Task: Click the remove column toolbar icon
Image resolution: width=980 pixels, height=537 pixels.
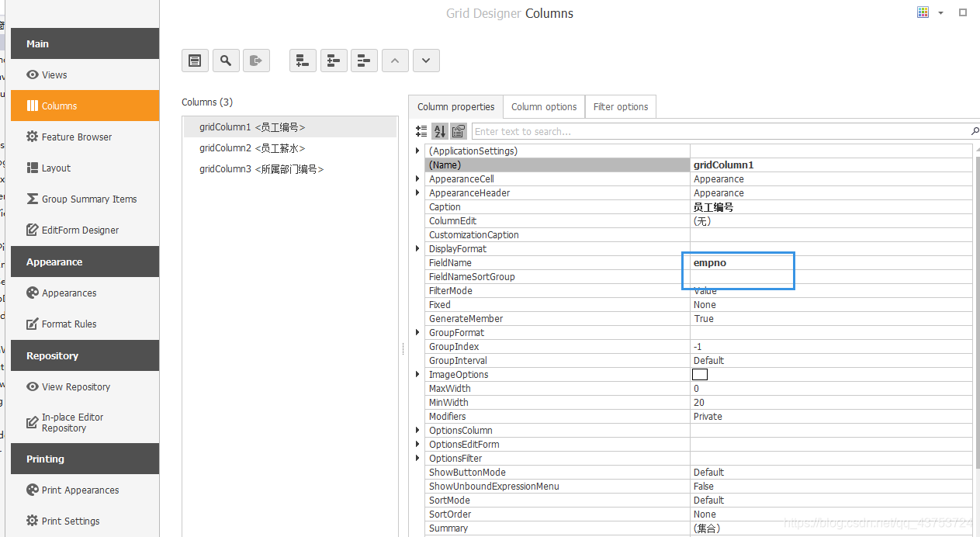Action: tap(365, 61)
